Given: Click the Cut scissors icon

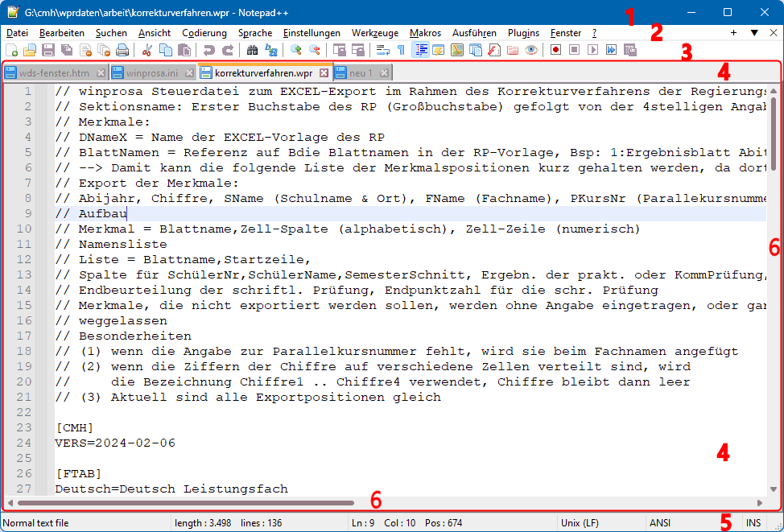Looking at the screenshot, I should [x=147, y=50].
